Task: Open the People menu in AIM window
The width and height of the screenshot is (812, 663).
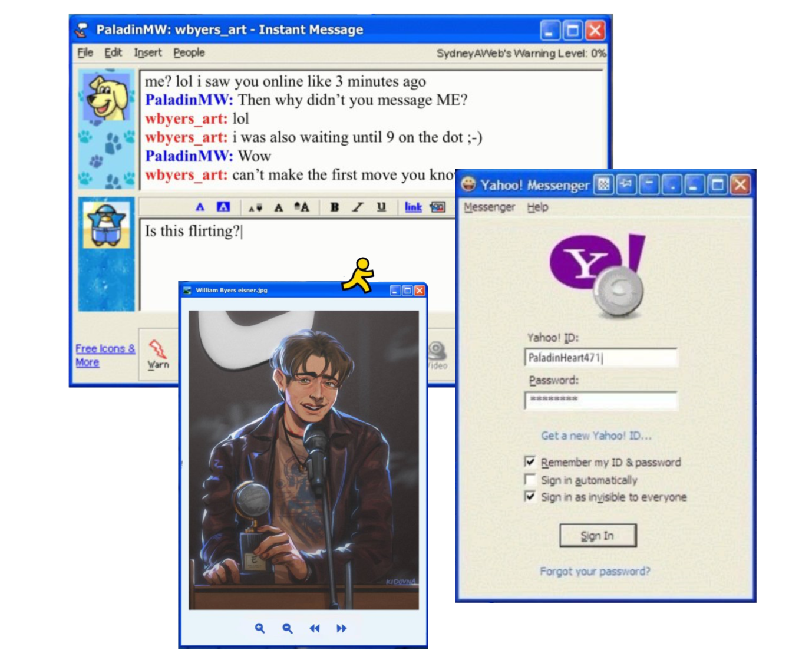Action: point(189,52)
